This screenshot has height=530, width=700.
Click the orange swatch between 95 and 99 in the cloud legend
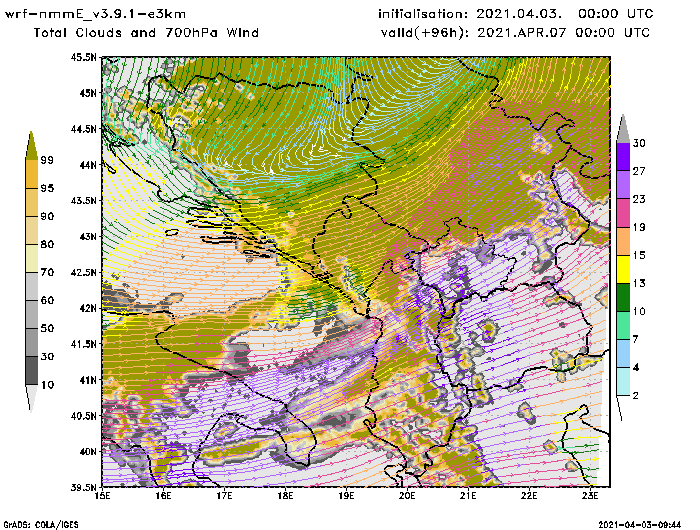pyautogui.click(x=32, y=174)
